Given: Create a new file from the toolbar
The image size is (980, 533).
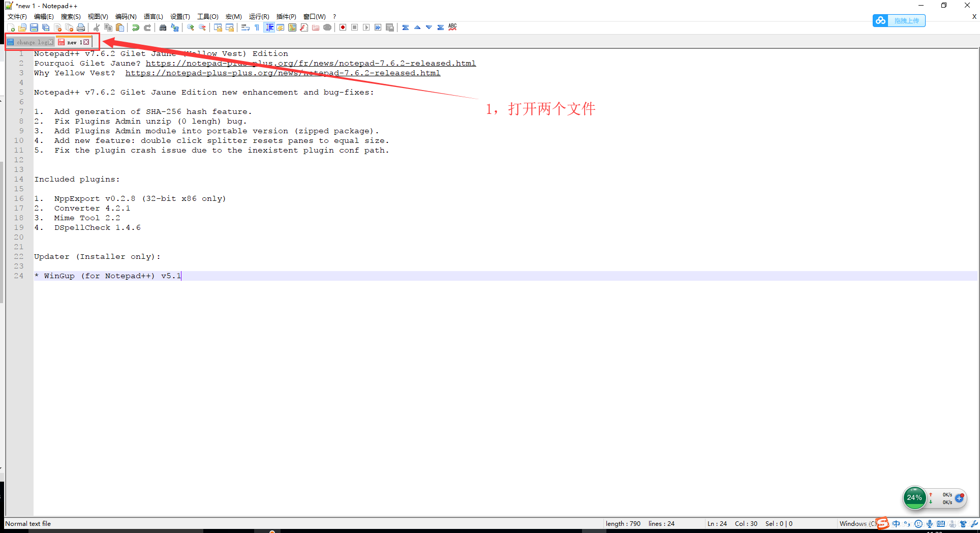Looking at the screenshot, I should click(x=11, y=27).
